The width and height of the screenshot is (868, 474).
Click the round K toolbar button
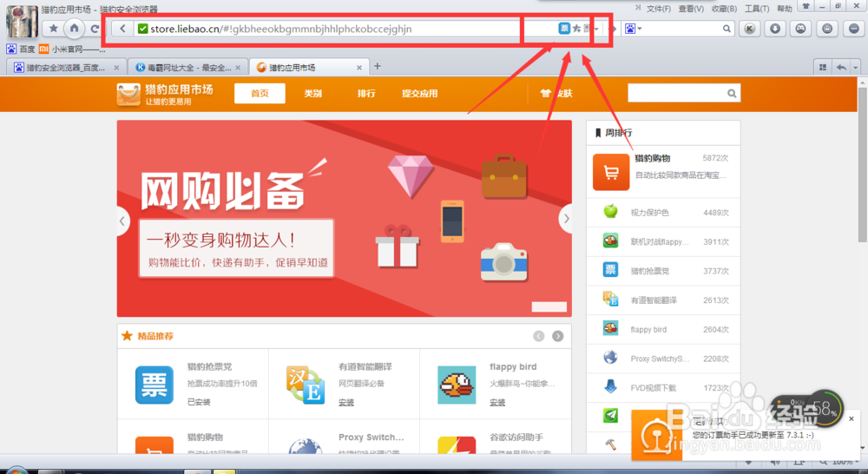(750, 29)
